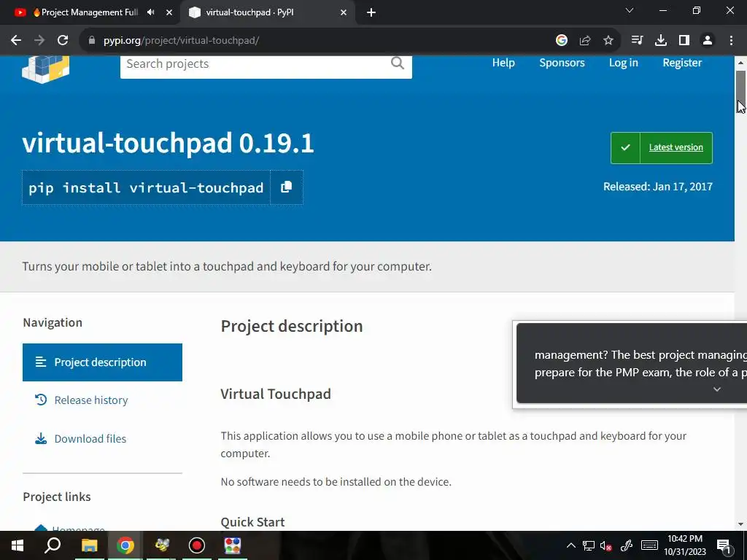Open Chrome tab search chevron
Viewport: 747px width, 560px height.
pyautogui.click(x=630, y=10)
